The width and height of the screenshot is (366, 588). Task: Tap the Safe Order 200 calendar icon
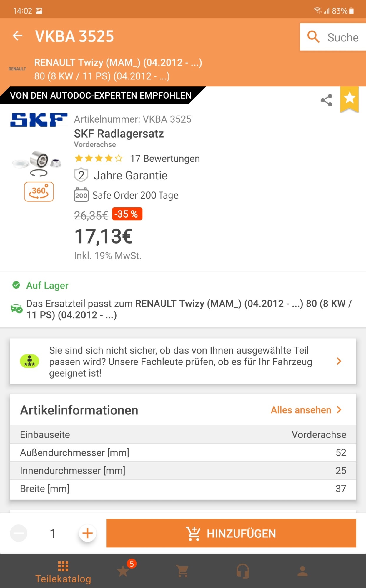click(x=81, y=195)
